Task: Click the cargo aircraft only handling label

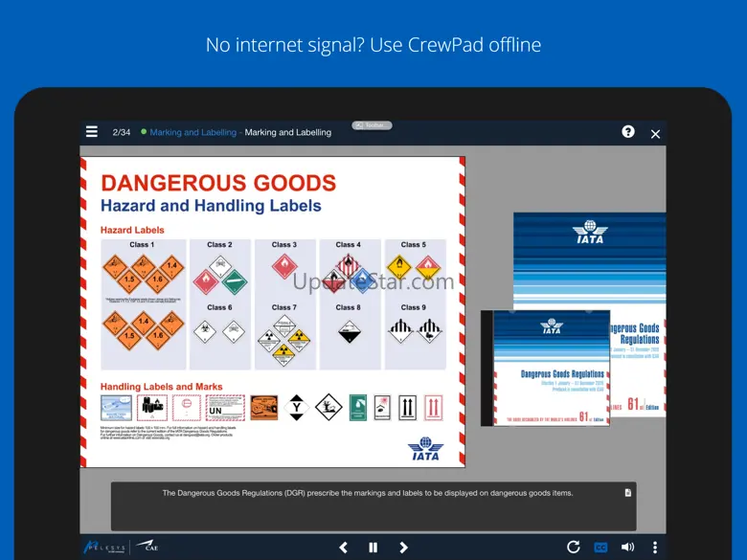Action: [152, 408]
